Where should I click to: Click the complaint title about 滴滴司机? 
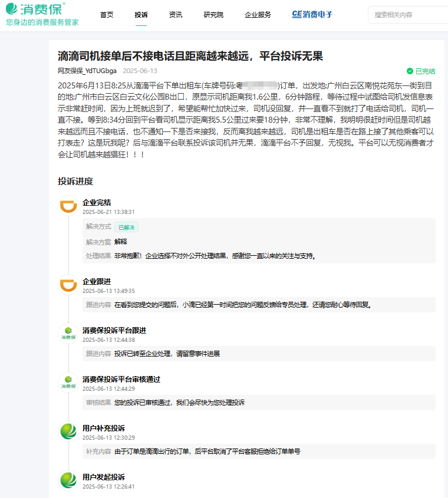[x=190, y=56]
